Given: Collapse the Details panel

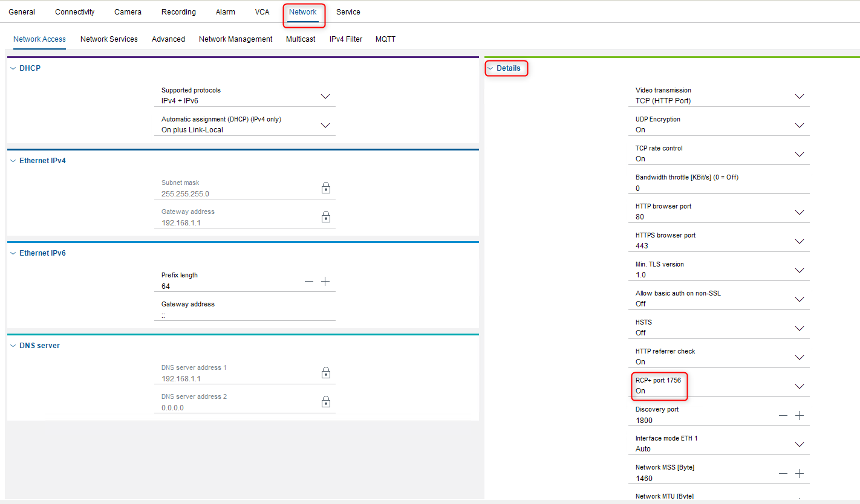Looking at the screenshot, I should 490,68.
